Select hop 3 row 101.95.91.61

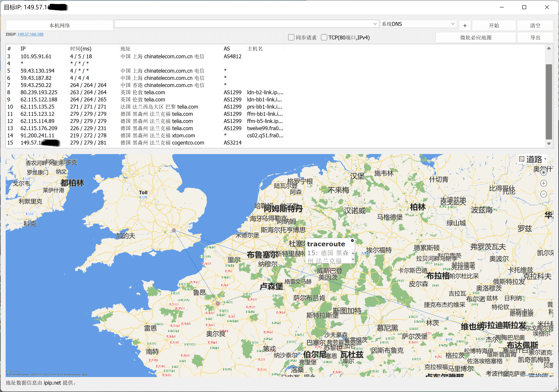145,56
